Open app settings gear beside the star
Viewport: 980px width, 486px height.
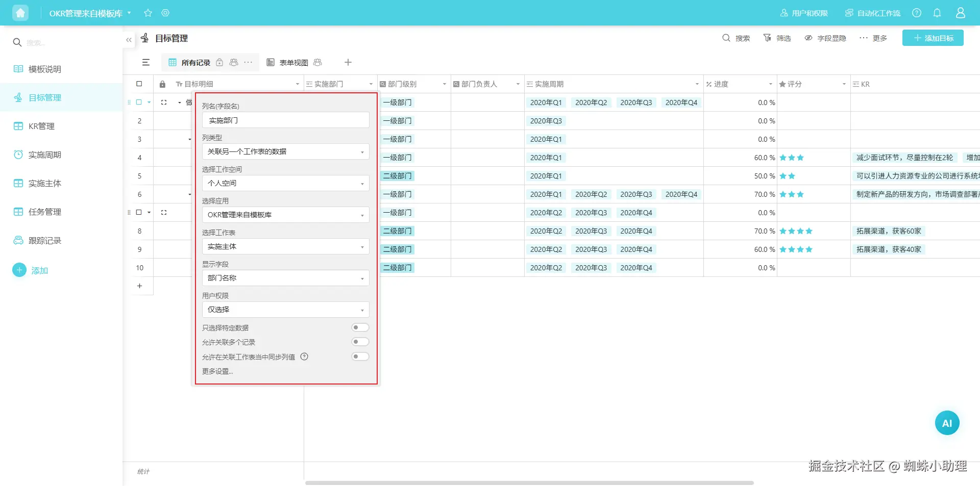click(x=165, y=13)
